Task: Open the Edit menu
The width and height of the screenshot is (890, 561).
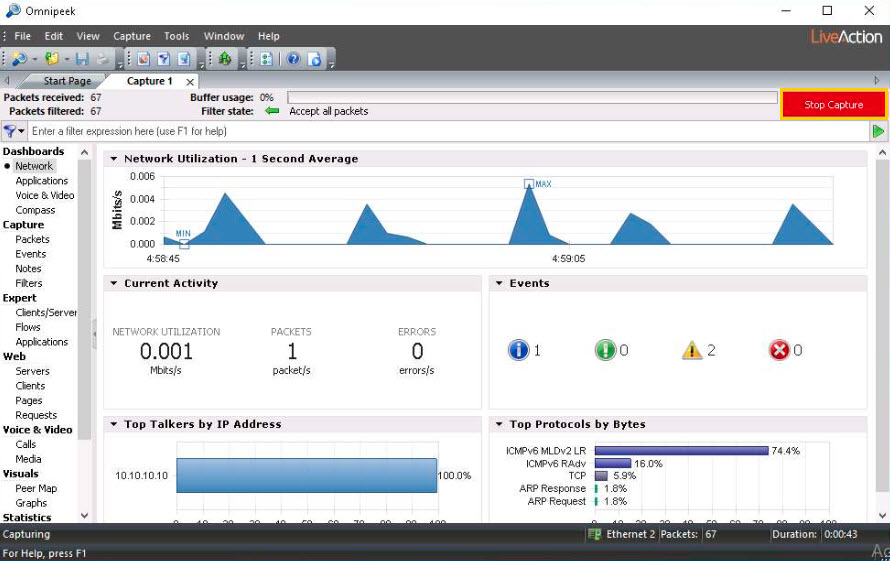Action: [x=54, y=36]
